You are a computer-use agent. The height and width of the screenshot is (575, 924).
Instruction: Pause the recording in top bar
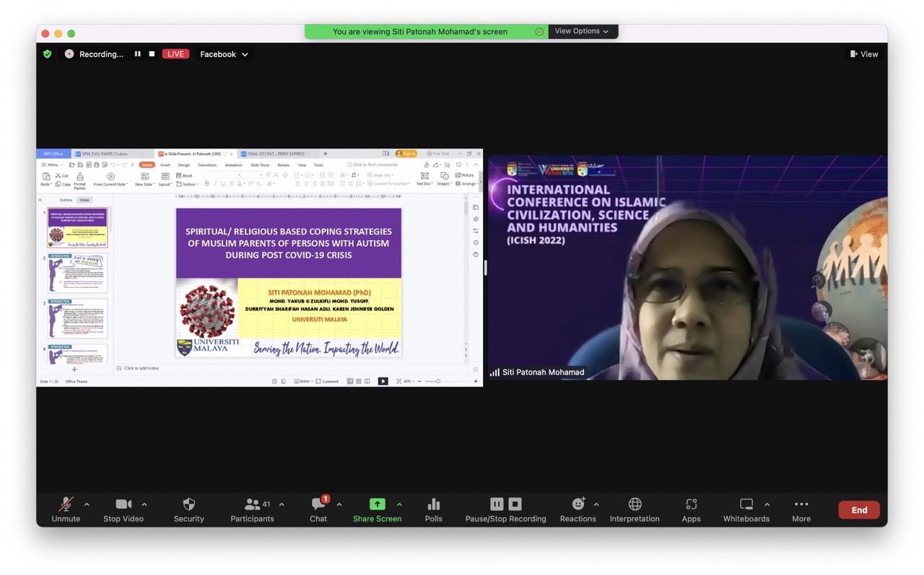point(137,54)
